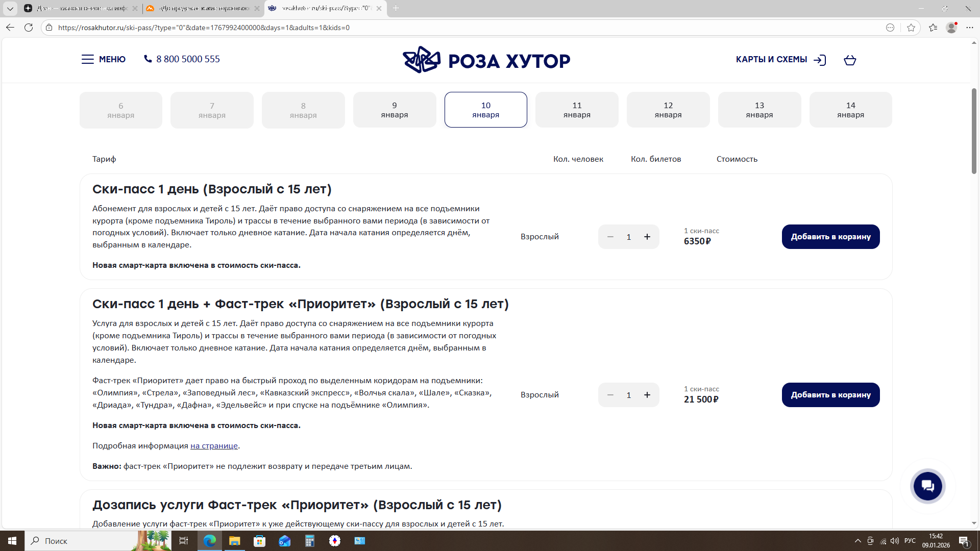Follow the "на странице" link

[x=214, y=446]
